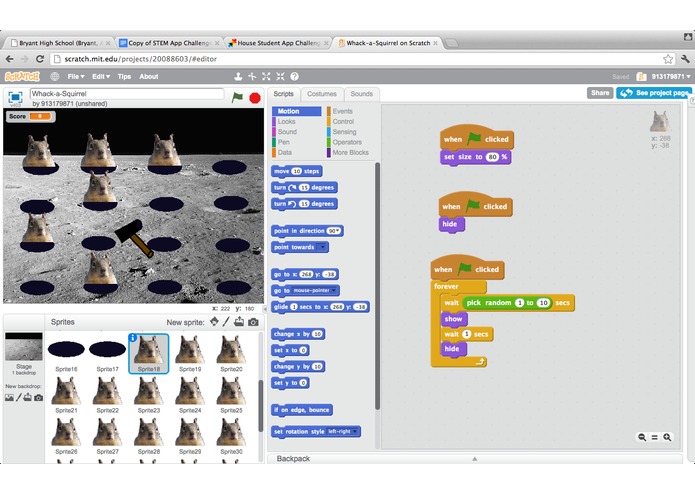Collapse stage pane with divider arrow
Image resolution: width=695 pixels, height=494 pixels.
click(266, 309)
